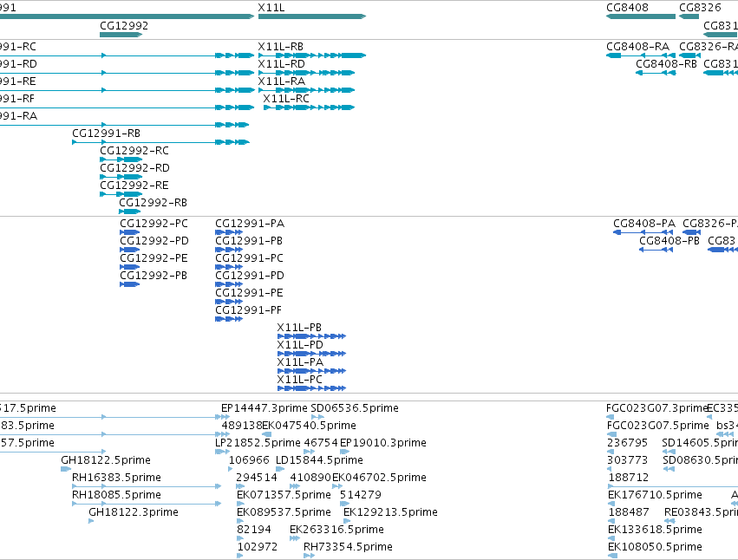This screenshot has width=738, height=560.
Task: Click the RH73354.5prime EST label
Action: 349,548
